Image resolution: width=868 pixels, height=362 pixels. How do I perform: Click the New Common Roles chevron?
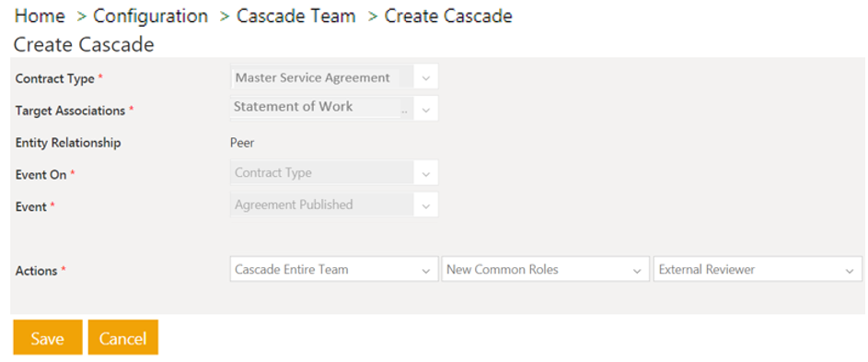click(637, 271)
